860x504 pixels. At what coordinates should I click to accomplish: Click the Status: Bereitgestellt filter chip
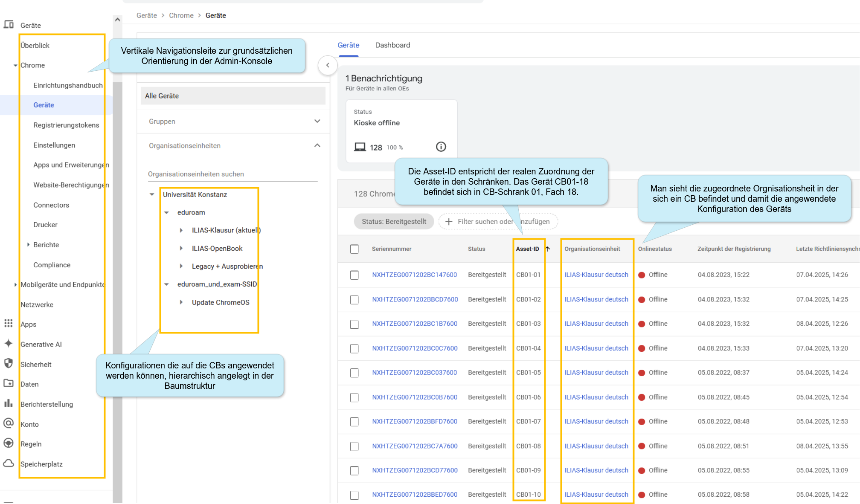pyautogui.click(x=393, y=221)
